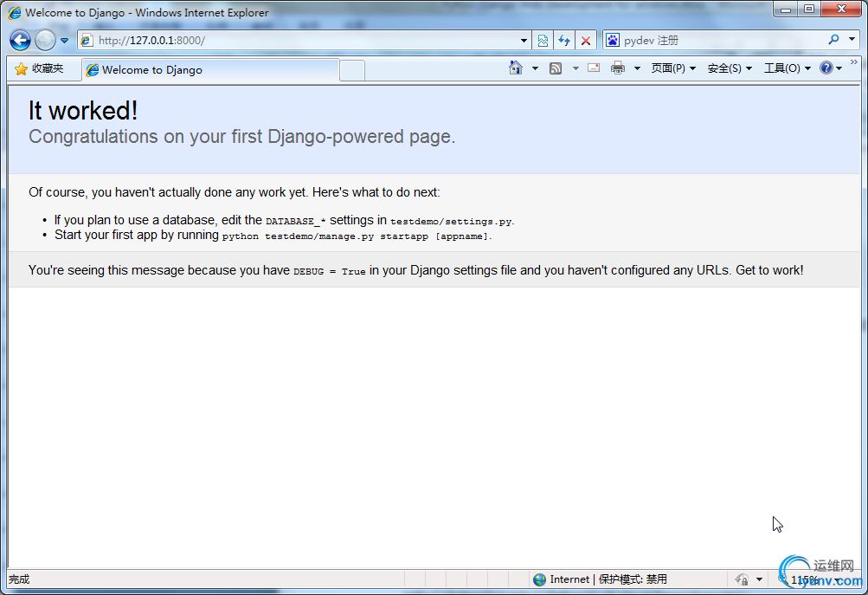
Task: Stop loading with the red X icon
Action: (586, 41)
